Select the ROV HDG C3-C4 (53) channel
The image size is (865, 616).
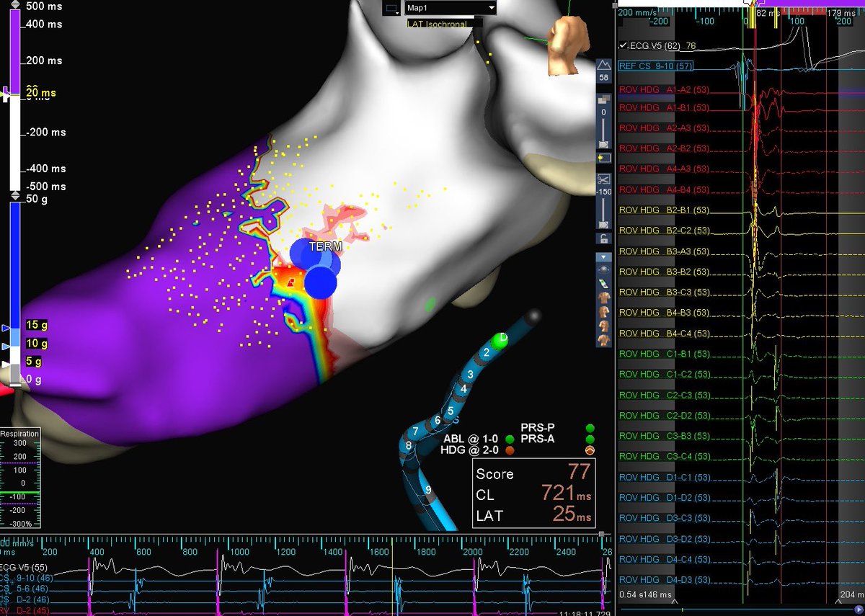(663, 456)
